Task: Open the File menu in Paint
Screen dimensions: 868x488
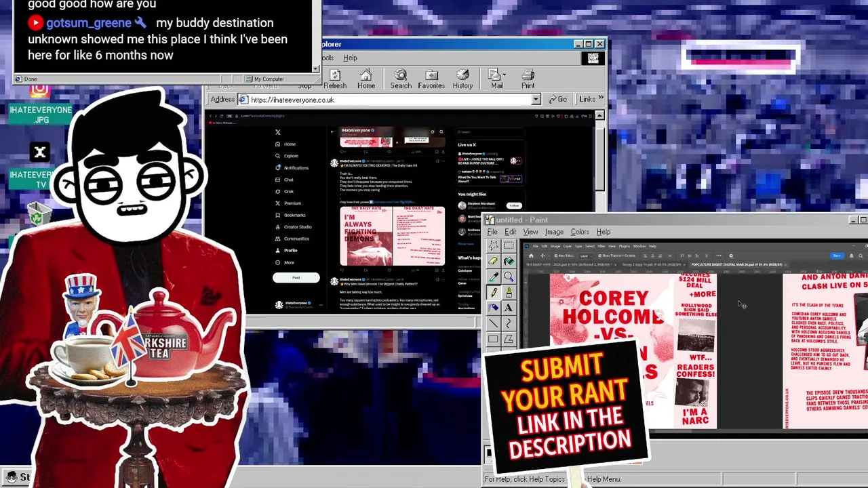Action: [x=492, y=232]
